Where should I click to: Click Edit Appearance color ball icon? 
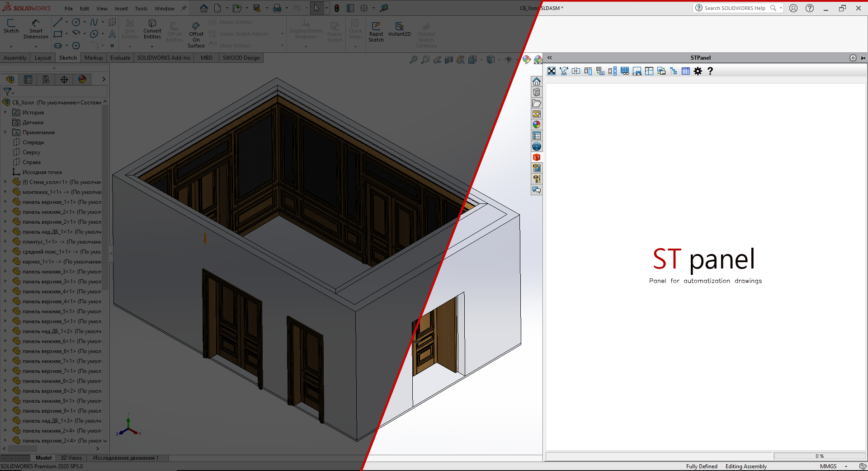click(526, 59)
